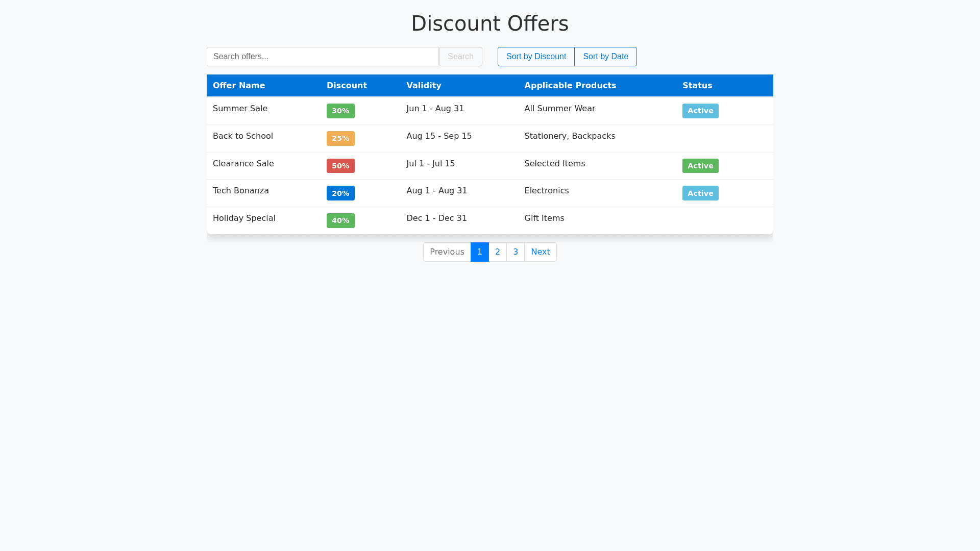Click Tech Bonanza's Active status badge
The width and height of the screenshot is (980, 551).
[x=700, y=193]
